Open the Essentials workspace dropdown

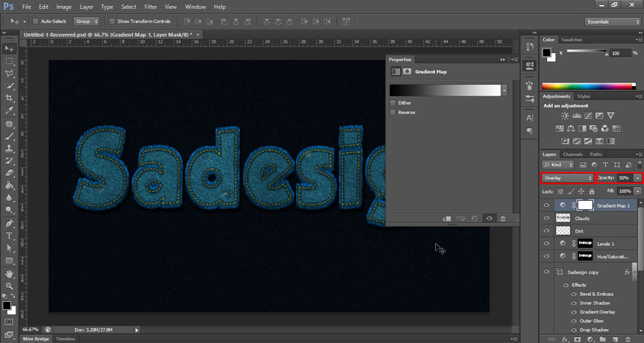[612, 22]
